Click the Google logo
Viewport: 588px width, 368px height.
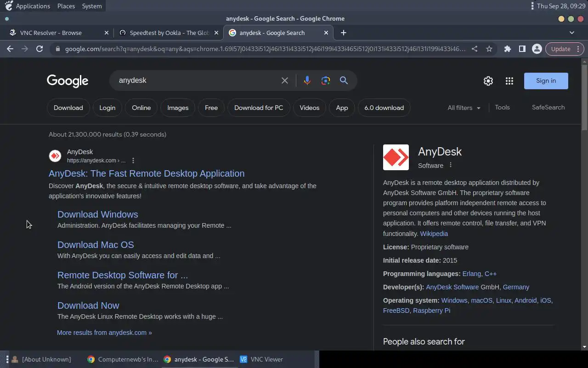point(68,81)
